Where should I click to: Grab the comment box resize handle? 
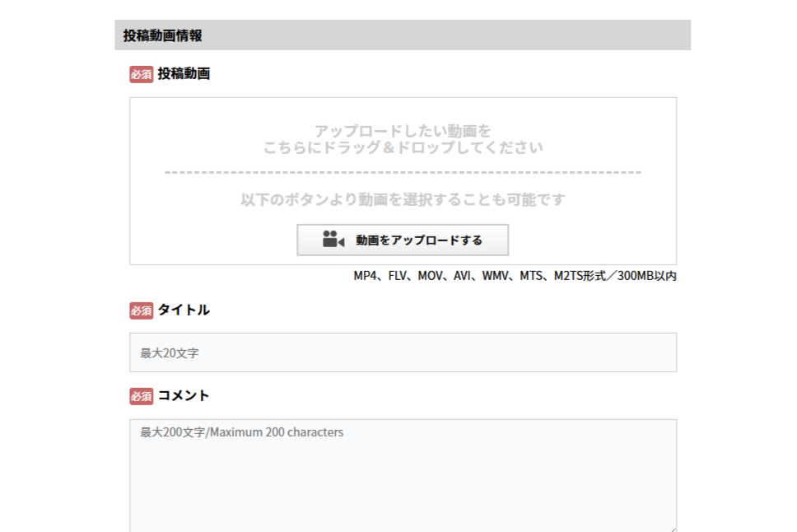click(x=672, y=528)
